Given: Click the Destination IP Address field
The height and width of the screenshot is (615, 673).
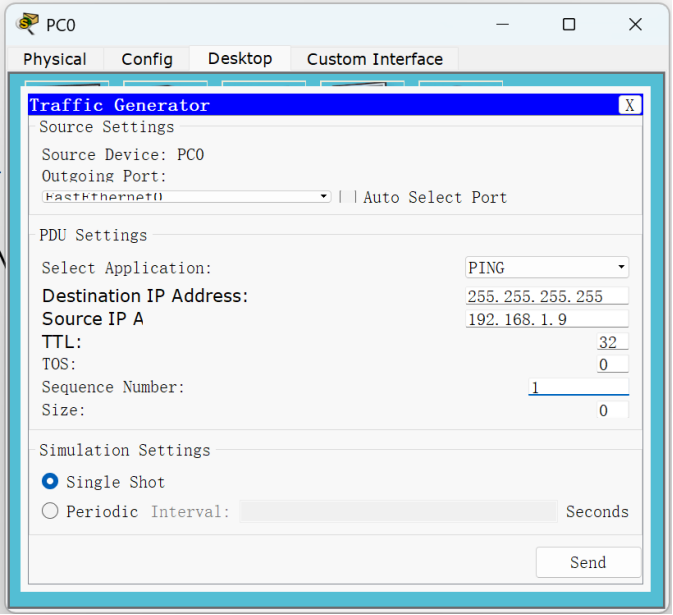Looking at the screenshot, I should [547, 296].
